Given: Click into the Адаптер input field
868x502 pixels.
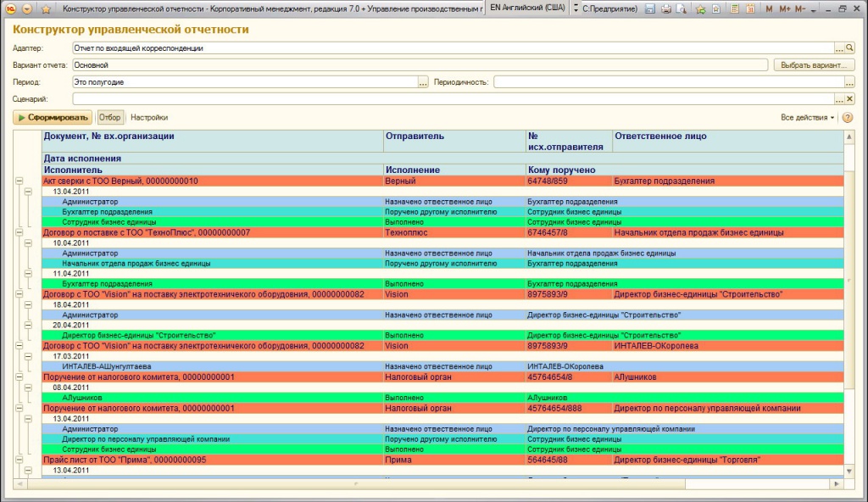Looking at the screenshot, I should (453, 48).
